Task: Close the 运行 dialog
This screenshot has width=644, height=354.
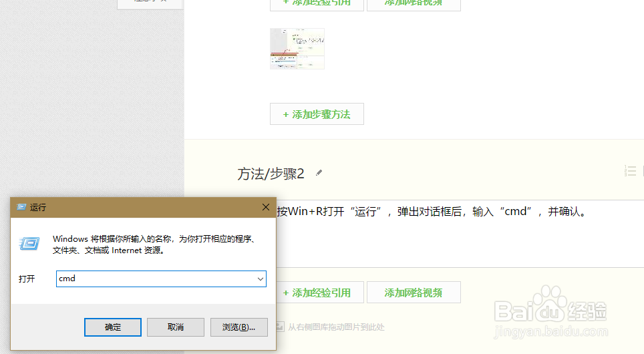Action: 266,207
